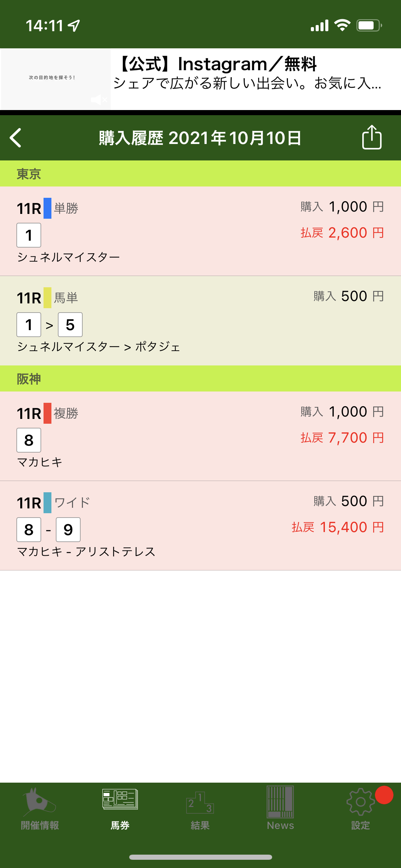Open the 開催情報 horse icon tab

pyautogui.click(x=40, y=809)
